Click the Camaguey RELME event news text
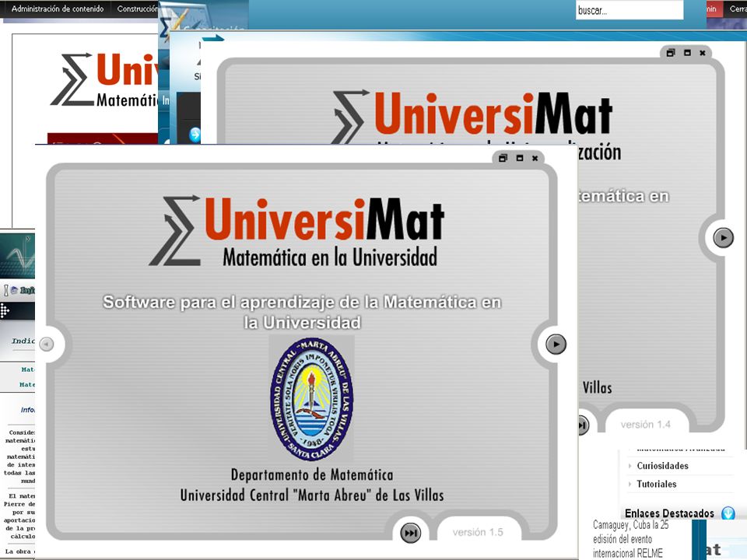Screen dimensions: 747x560 (x=631, y=539)
